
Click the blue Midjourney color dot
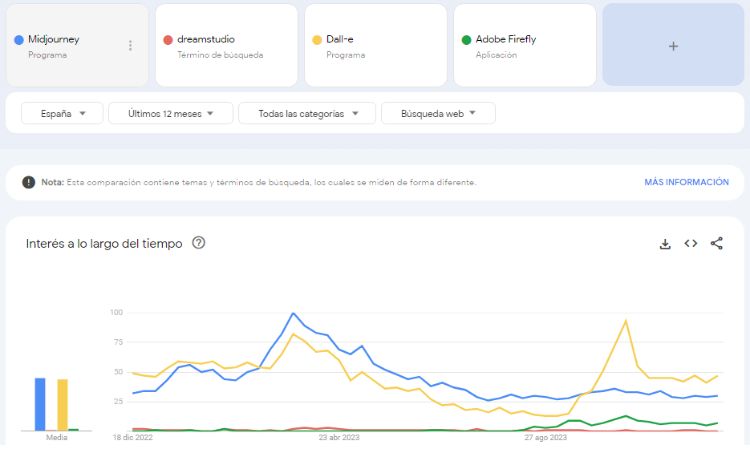(19, 40)
